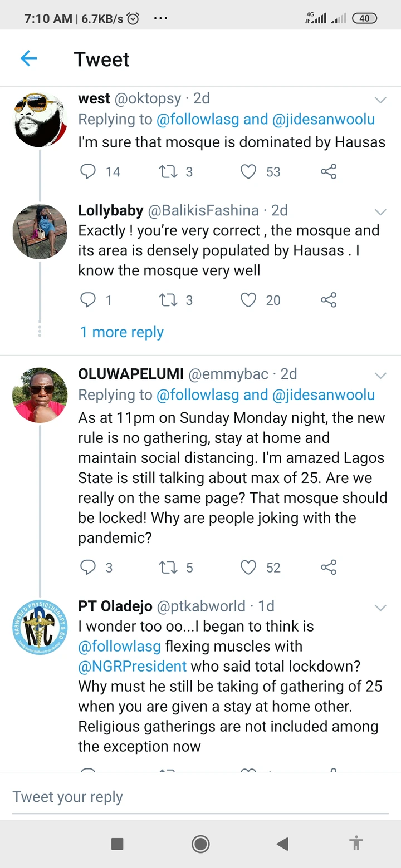Open @NGRPresident mention in PT Oladejo's reply
Image resolution: width=401 pixels, height=868 pixels.
133,666
